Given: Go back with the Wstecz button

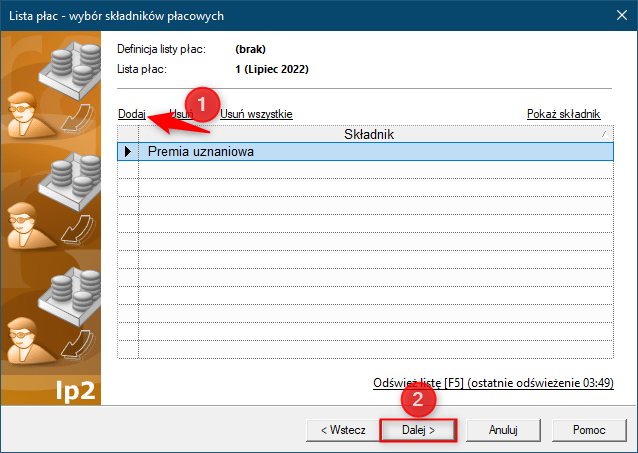Looking at the screenshot, I should (343, 430).
